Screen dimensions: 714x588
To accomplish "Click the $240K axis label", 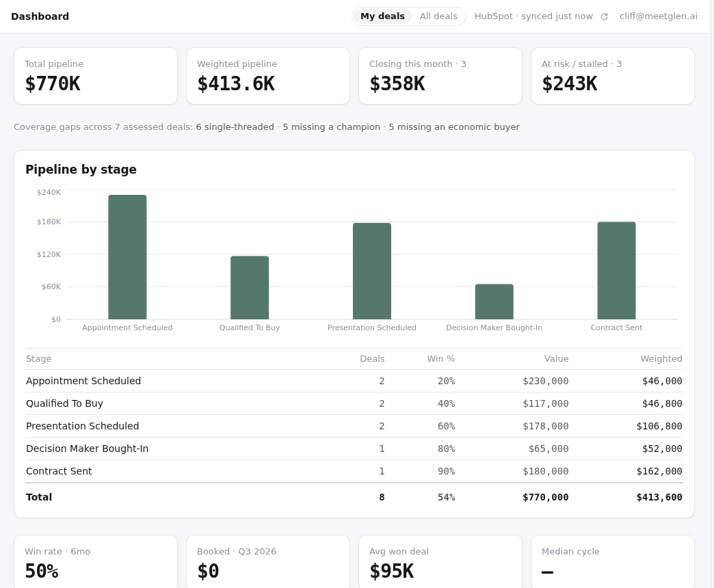I will [49, 192].
